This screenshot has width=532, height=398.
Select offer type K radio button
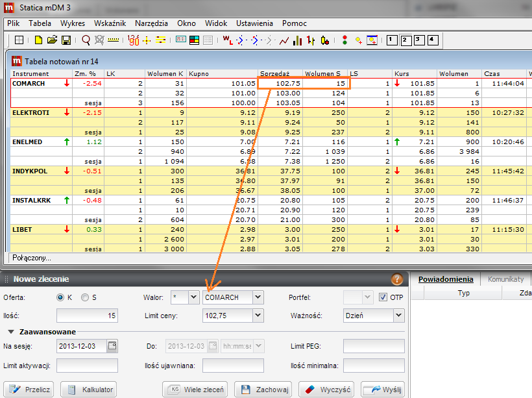click(x=60, y=297)
